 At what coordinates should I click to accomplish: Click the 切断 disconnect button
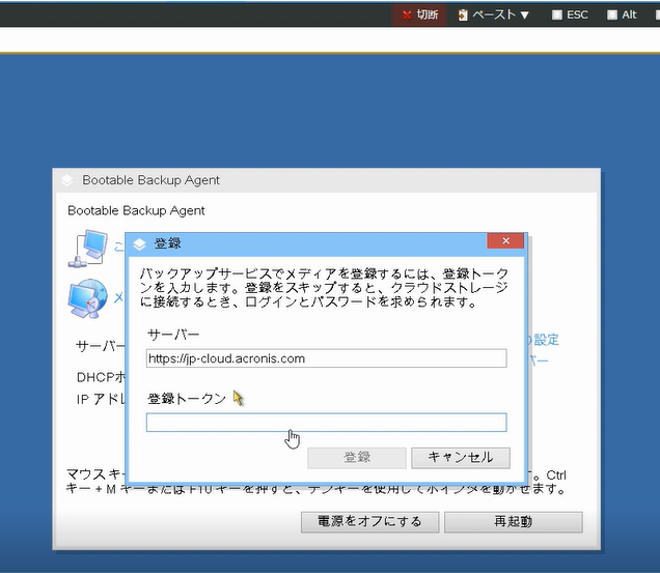pos(420,15)
